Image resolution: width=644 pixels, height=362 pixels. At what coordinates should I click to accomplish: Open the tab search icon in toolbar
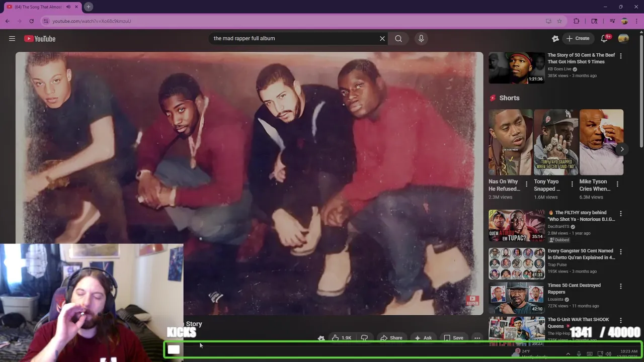click(x=594, y=21)
